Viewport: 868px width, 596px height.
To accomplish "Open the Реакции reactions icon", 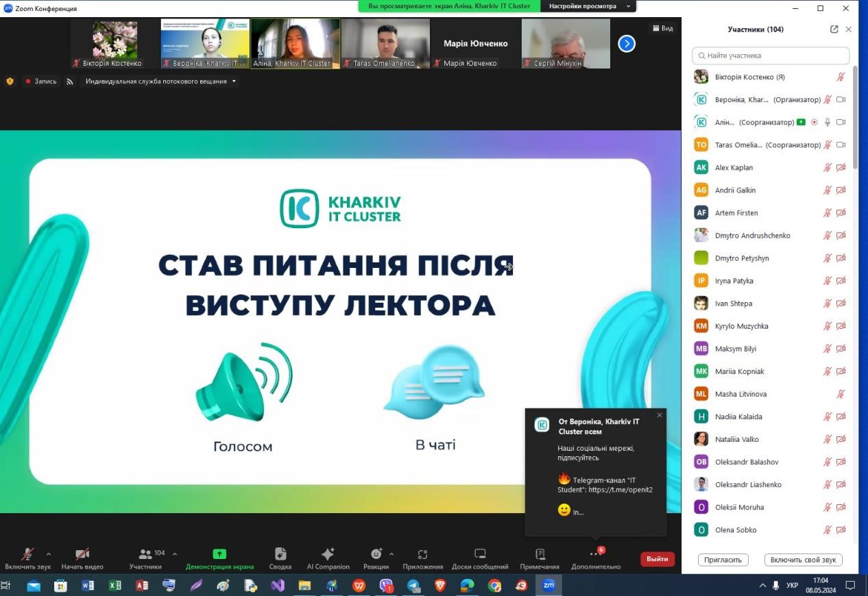I will click(x=376, y=554).
